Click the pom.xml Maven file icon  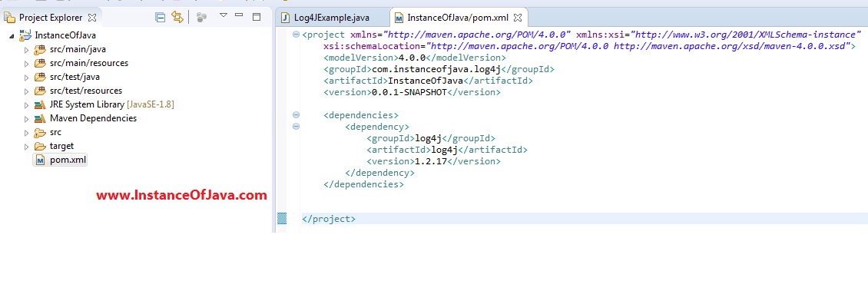[41, 160]
